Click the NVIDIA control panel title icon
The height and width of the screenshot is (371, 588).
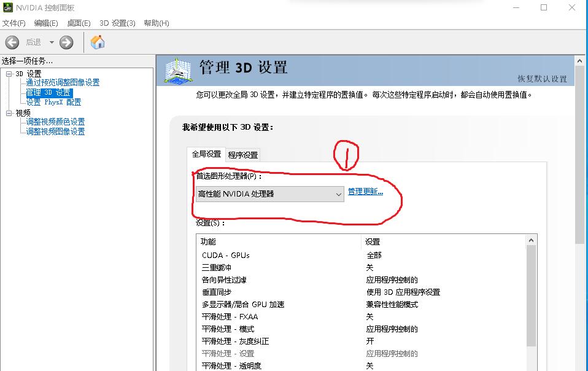click(8, 7)
